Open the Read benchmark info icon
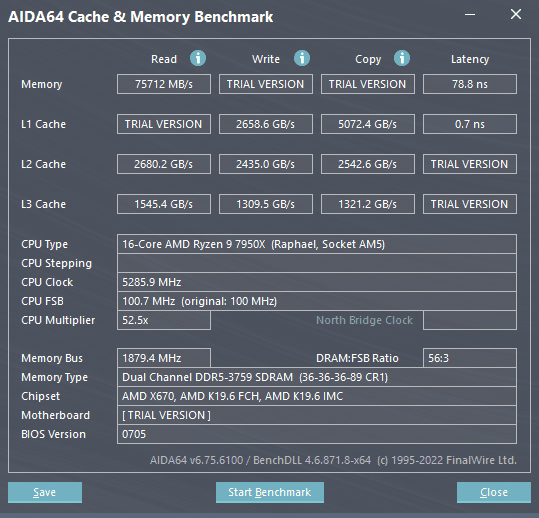Viewport: 539px width, 518px height. [198, 58]
